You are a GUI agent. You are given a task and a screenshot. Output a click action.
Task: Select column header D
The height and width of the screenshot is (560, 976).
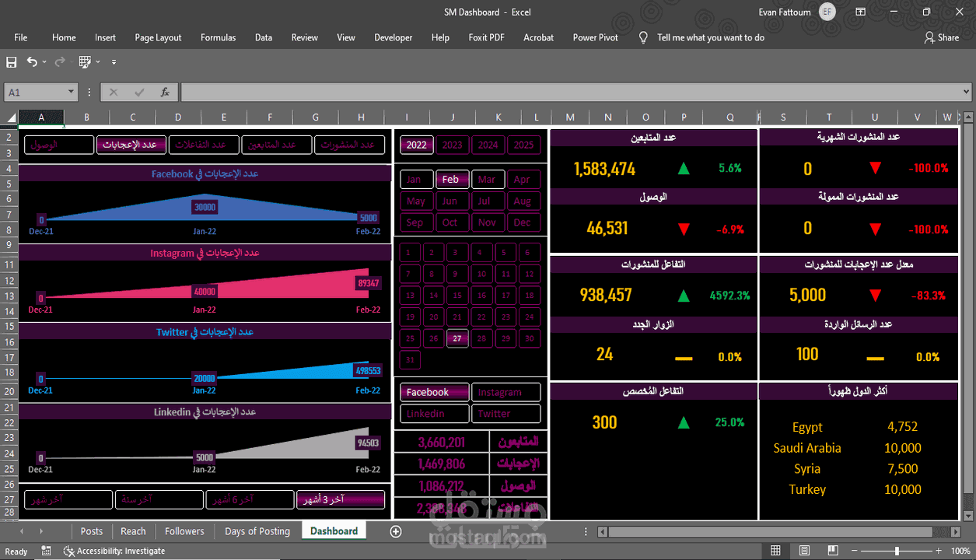[178, 117]
